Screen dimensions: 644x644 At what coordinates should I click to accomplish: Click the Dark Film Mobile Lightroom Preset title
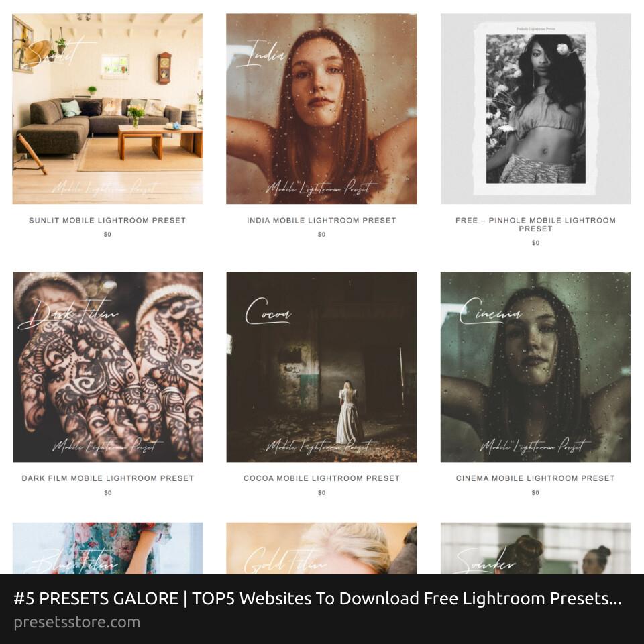tap(107, 478)
